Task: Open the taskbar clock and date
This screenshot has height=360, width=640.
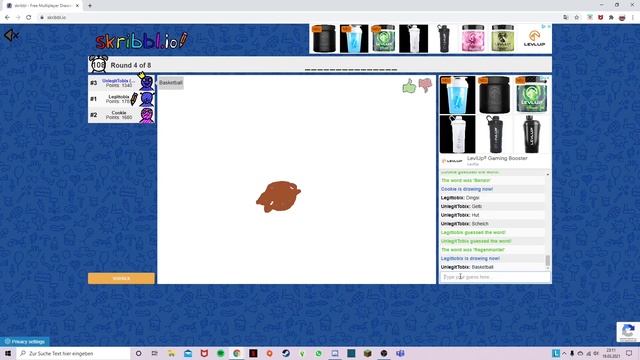Action: pyautogui.click(x=611, y=353)
